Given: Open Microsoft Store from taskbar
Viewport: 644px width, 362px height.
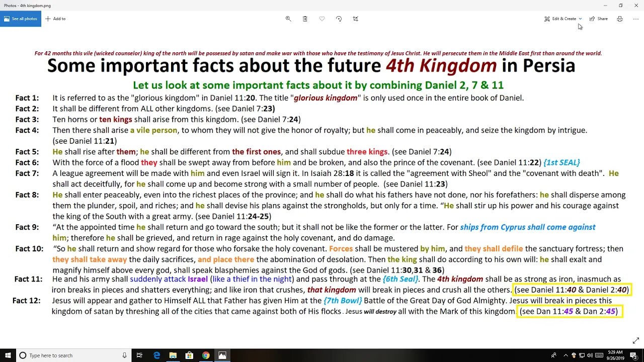Looking at the screenshot, I should point(190,355).
